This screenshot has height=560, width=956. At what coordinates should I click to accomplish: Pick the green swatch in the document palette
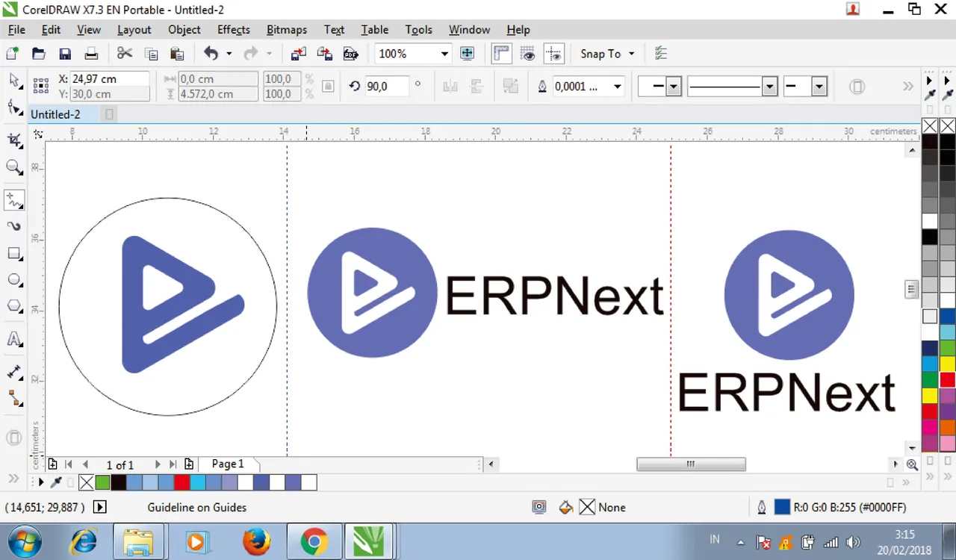click(x=103, y=482)
